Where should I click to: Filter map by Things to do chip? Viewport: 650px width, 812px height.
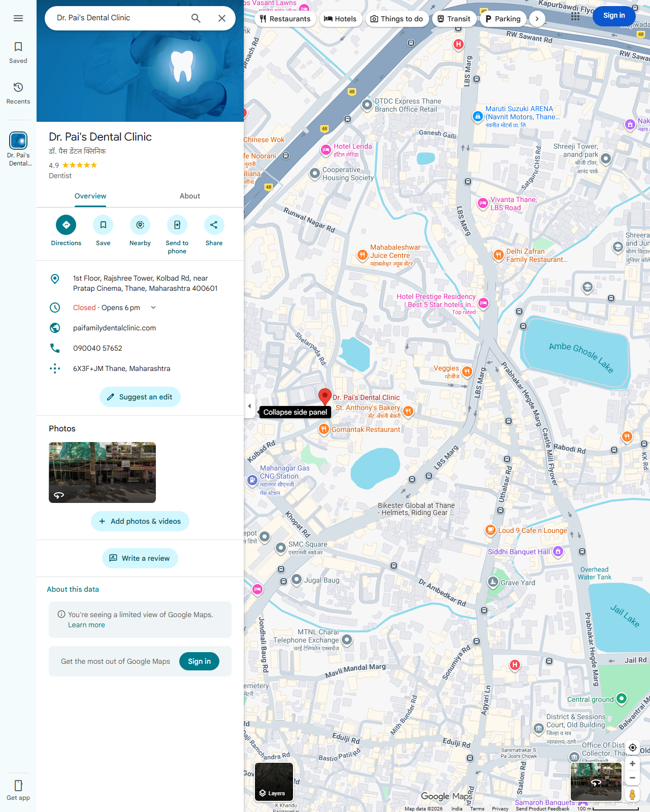click(397, 19)
